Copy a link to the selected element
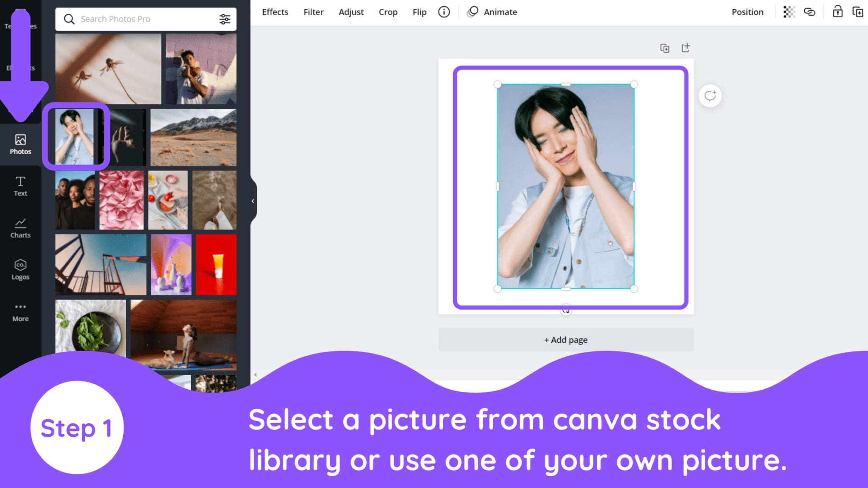The image size is (868, 488). tap(810, 12)
